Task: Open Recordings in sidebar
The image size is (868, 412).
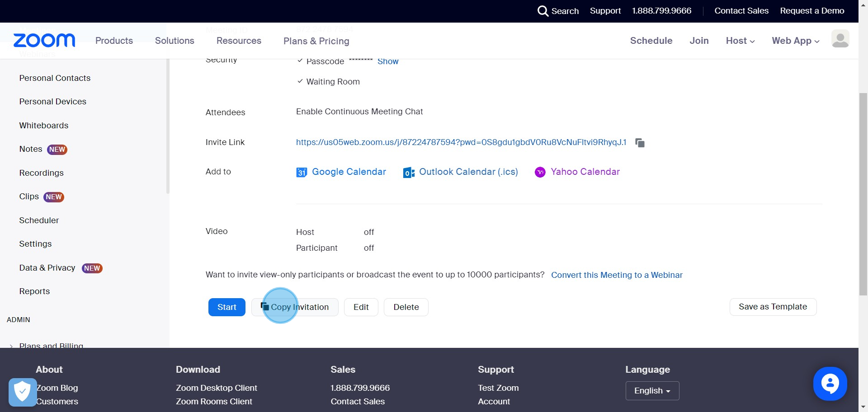Action: [x=41, y=173]
